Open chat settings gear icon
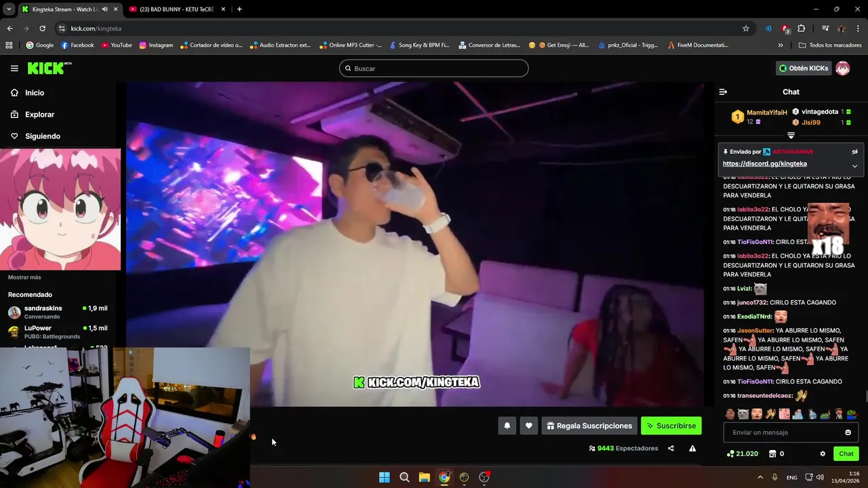The height and width of the screenshot is (488, 868). pyautogui.click(x=823, y=454)
